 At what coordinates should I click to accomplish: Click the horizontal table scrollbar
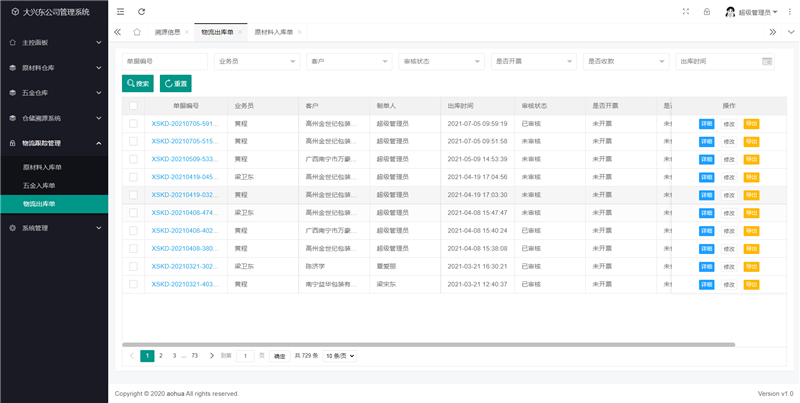point(429,345)
